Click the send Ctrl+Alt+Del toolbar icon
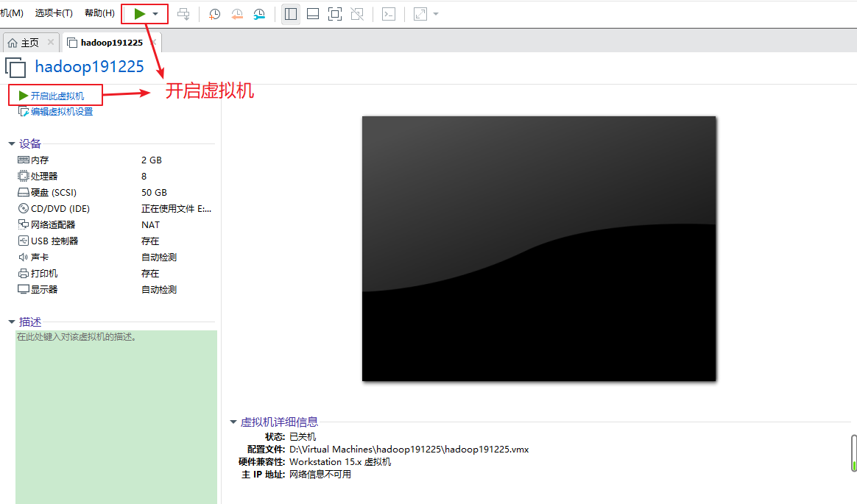857x504 pixels. tap(183, 14)
